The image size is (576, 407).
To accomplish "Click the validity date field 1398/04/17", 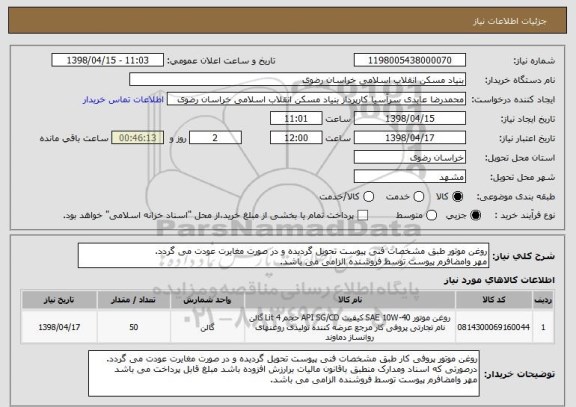I will pyautogui.click(x=410, y=138).
